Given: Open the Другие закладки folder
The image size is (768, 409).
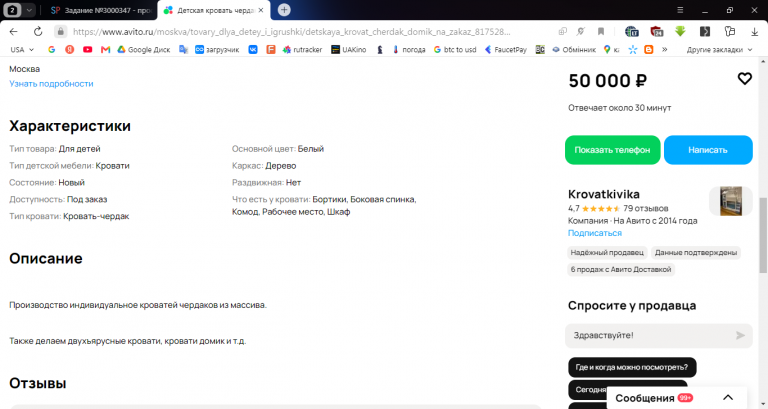Looking at the screenshot, I should click(x=719, y=49).
